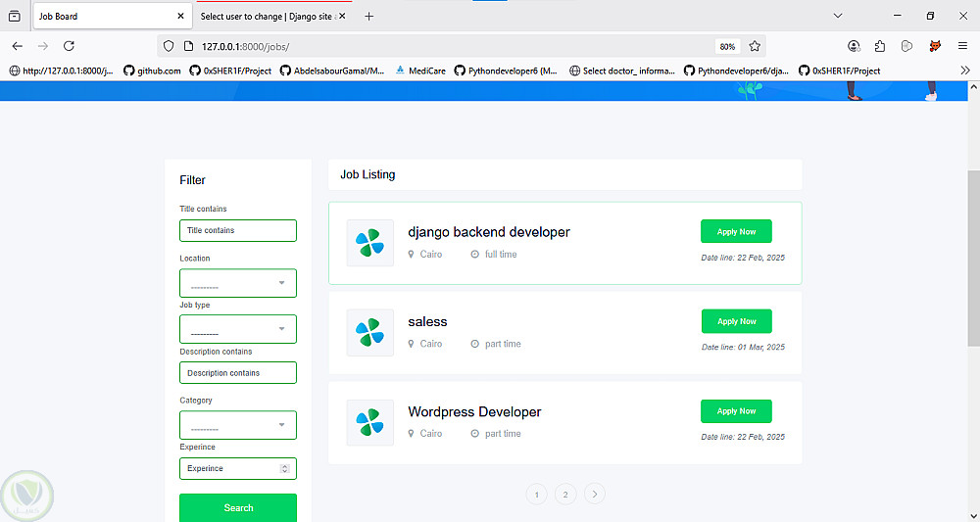Switch to the Job Board tab
Viewport: 980px width, 522px height.
(x=112, y=17)
